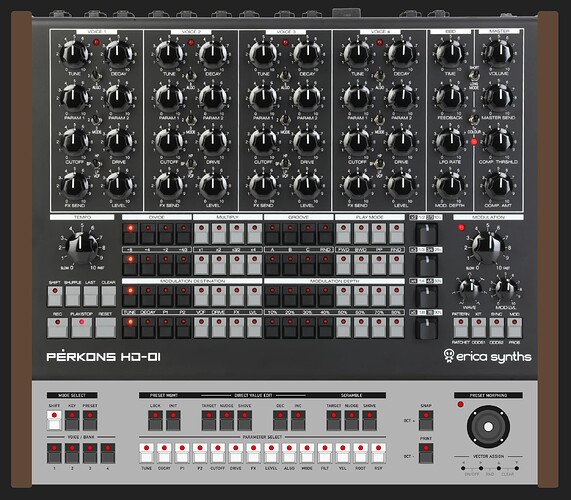The width and height of the screenshot is (571, 500).
Task: Select Voice/Bank button 1
Action: click(x=54, y=453)
